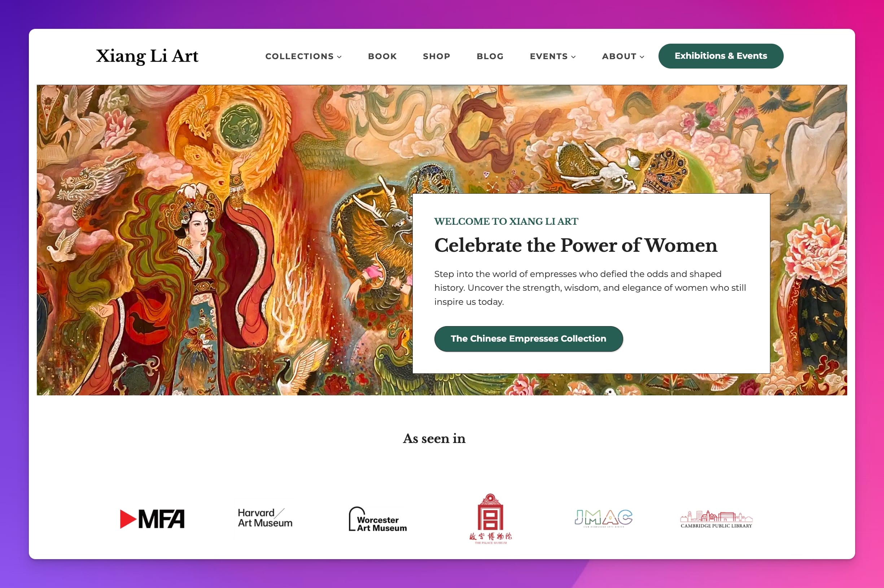884x588 pixels.
Task: Expand the Collections dropdown menu
Action: pos(303,56)
